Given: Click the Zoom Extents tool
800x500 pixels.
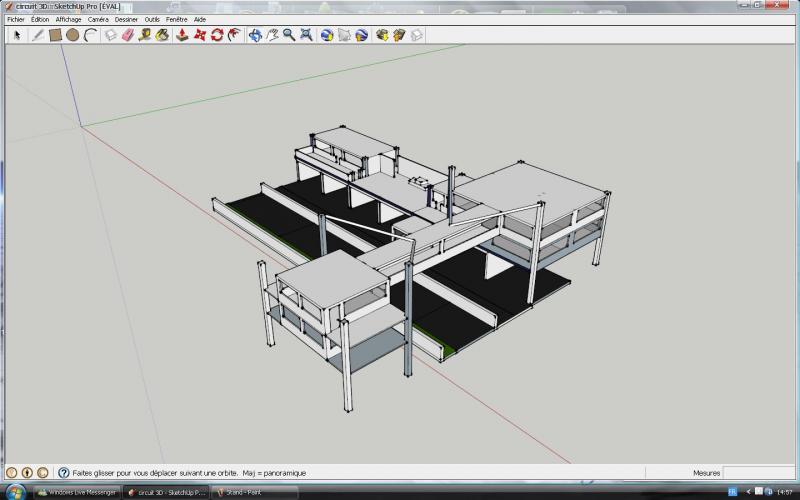Looking at the screenshot, I should pyautogui.click(x=306, y=35).
